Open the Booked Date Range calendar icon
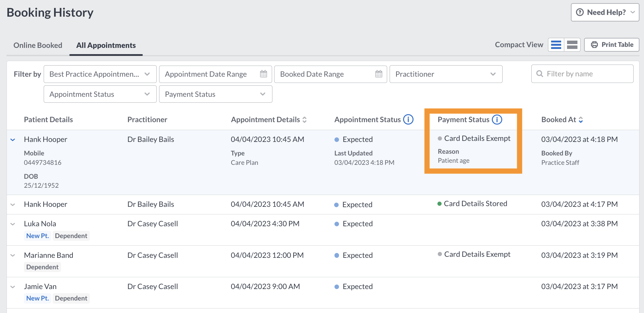Image resolution: width=644 pixels, height=313 pixels. [378, 74]
